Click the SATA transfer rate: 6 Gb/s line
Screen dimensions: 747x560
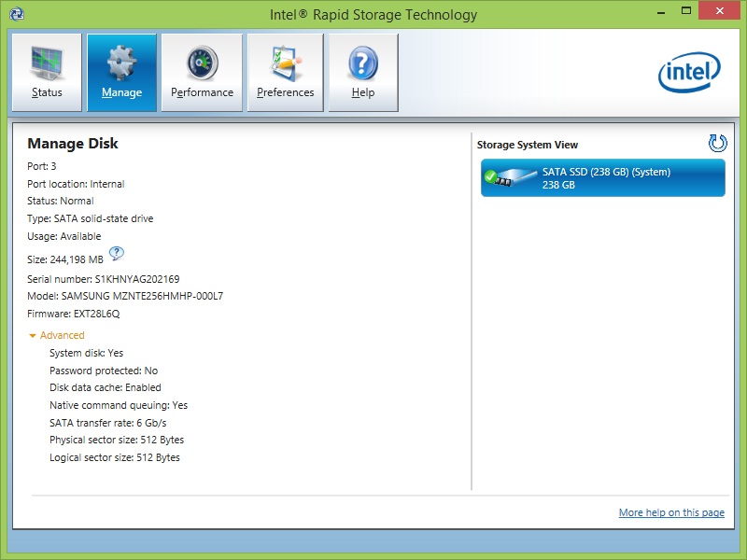pyautogui.click(x=107, y=423)
